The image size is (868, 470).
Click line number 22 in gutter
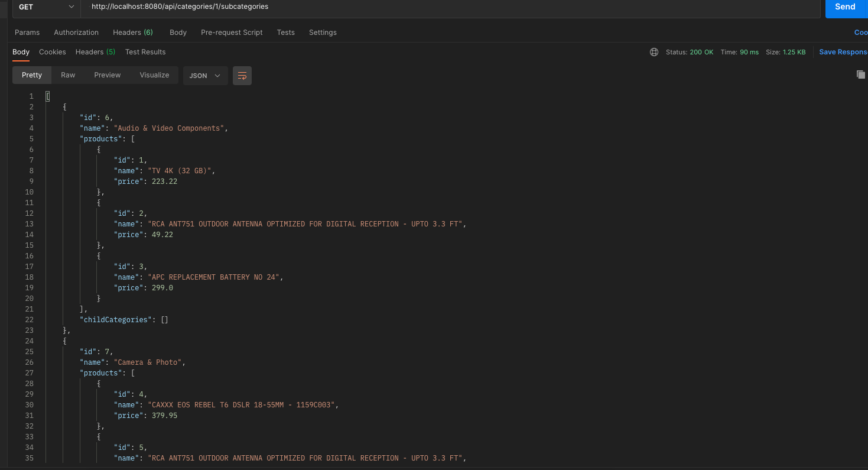[30, 320]
